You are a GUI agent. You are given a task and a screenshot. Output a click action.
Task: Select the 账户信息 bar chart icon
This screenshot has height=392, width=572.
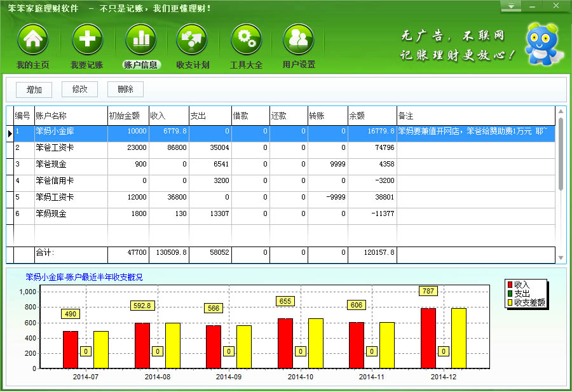pyautogui.click(x=140, y=41)
